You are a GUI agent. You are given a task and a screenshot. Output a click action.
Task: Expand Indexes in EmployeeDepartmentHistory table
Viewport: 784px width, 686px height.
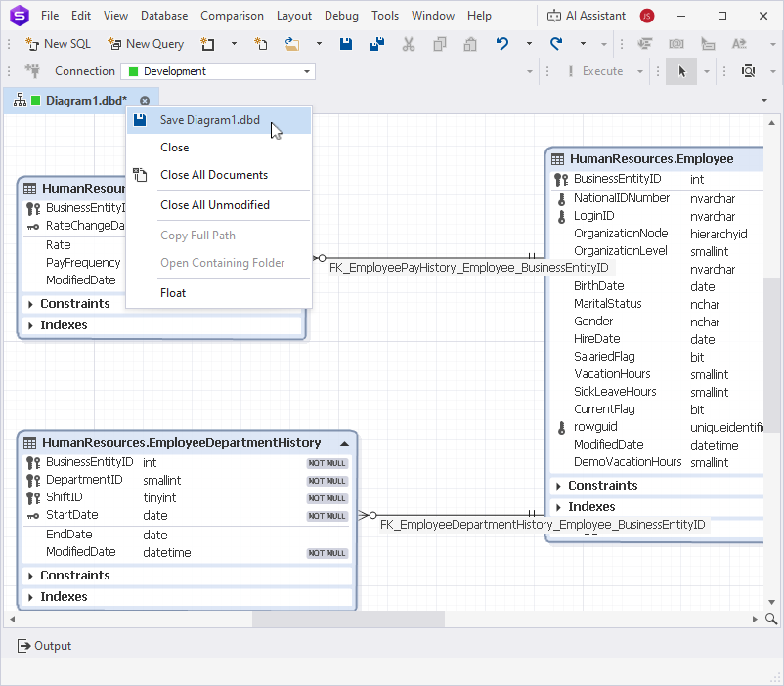(30, 597)
